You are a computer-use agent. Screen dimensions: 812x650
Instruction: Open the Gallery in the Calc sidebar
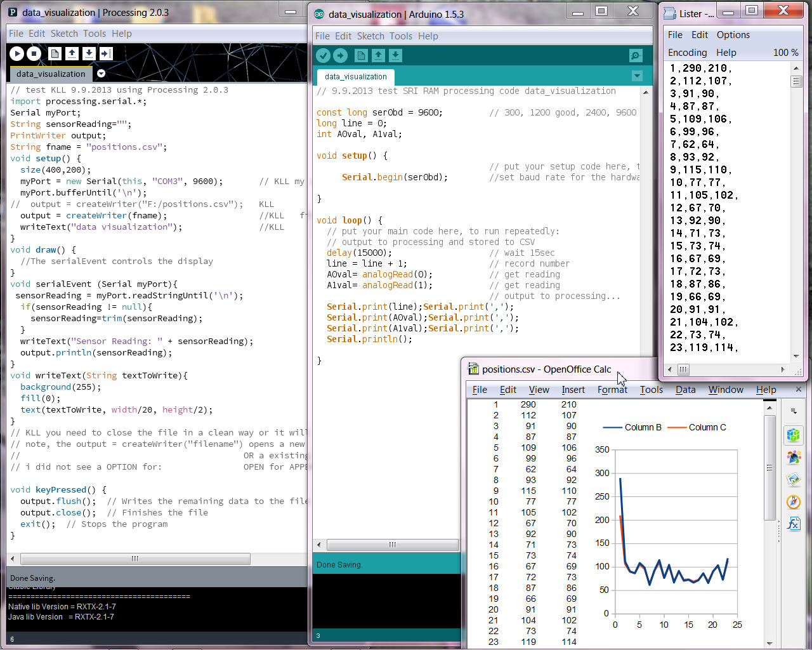point(794,479)
